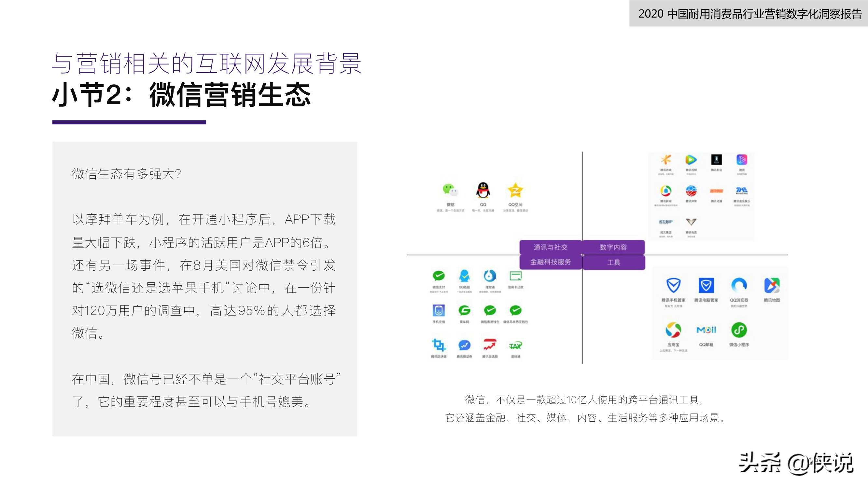Click the 微信马来西亚钱包 icon
The height and width of the screenshot is (488, 868).
[x=515, y=310]
